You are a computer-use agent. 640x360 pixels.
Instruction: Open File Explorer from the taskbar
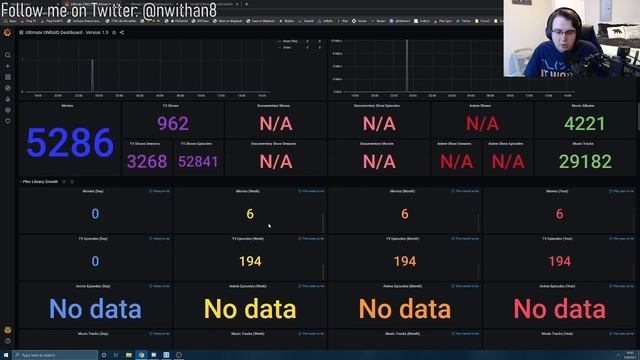coord(129,355)
